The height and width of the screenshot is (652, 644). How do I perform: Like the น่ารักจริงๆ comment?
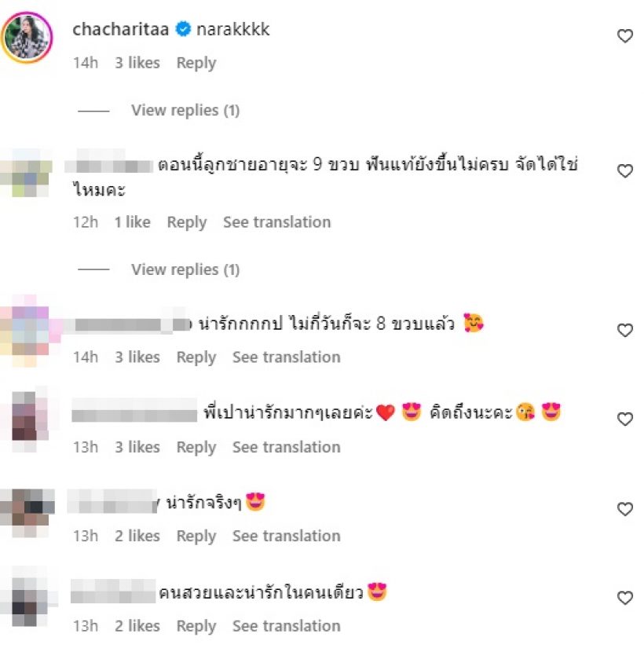(x=625, y=509)
